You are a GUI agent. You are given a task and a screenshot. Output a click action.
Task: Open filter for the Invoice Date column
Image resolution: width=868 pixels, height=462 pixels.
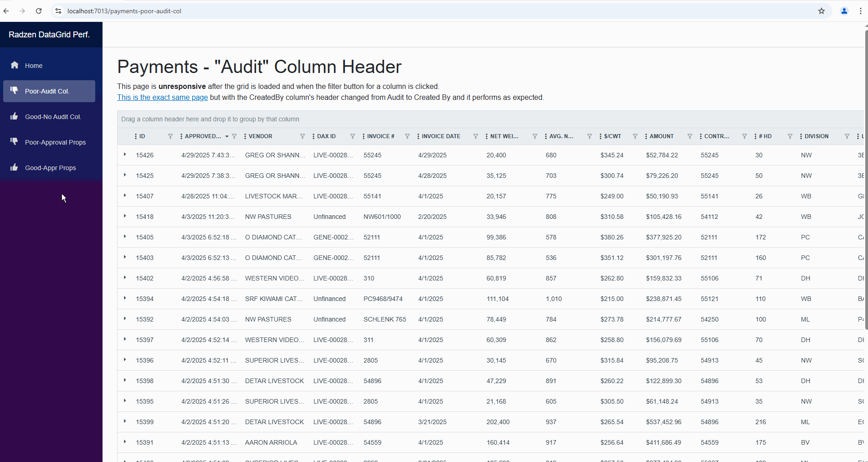pos(476,136)
